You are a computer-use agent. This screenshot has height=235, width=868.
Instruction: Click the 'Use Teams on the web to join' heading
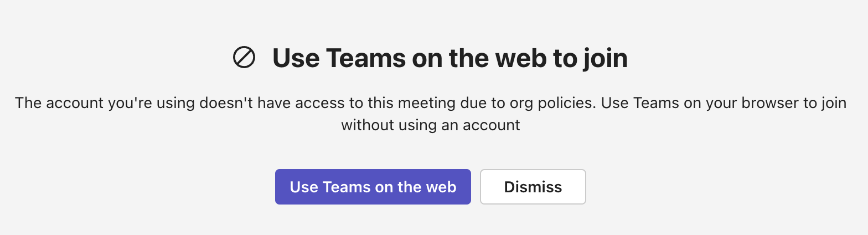pos(449,58)
